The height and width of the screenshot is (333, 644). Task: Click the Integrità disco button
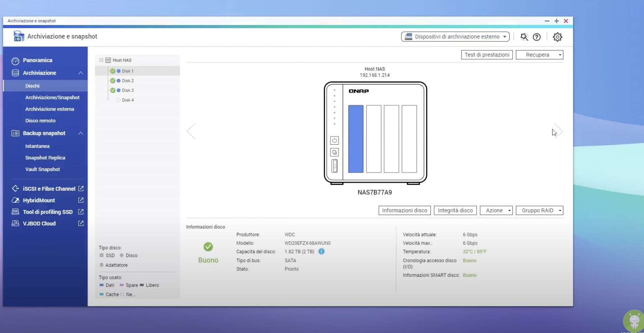(455, 210)
